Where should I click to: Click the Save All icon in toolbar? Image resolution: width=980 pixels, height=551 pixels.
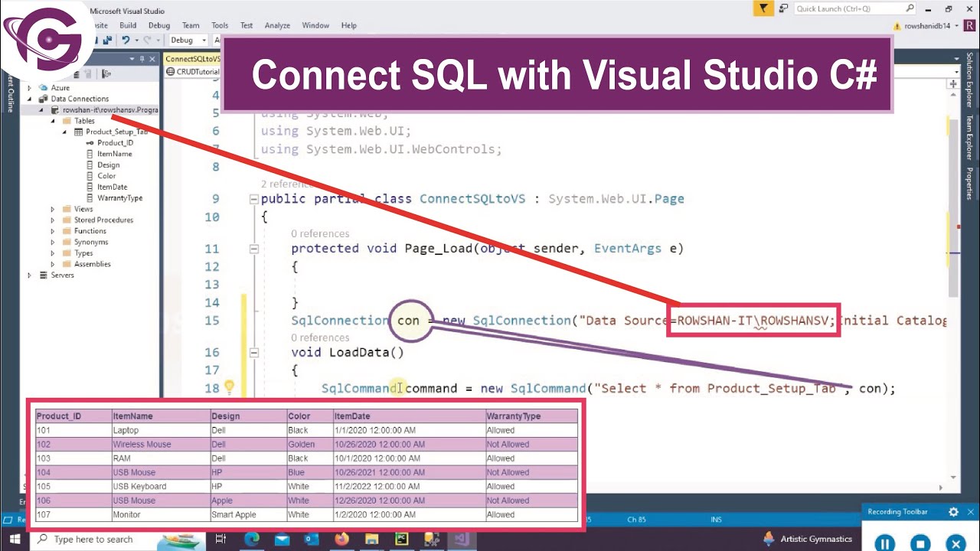click(x=107, y=40)
